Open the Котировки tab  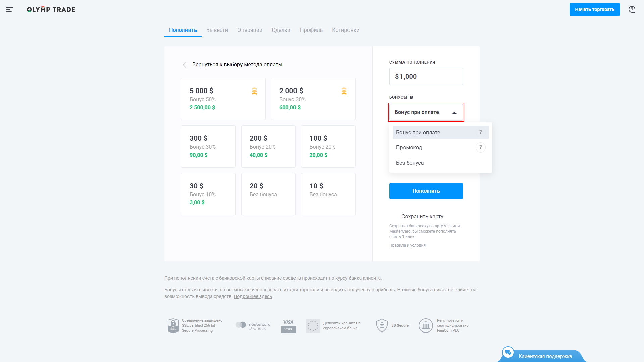click(345, 30)
